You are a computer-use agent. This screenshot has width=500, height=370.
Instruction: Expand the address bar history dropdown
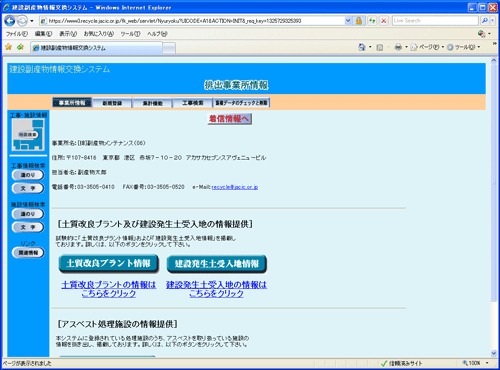tap(348, 21)
